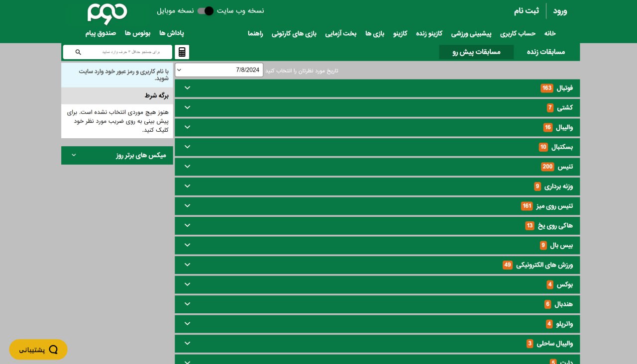
Task: Switch to the مسابقات پیش رو tab
Action: (x=476, y=52)
